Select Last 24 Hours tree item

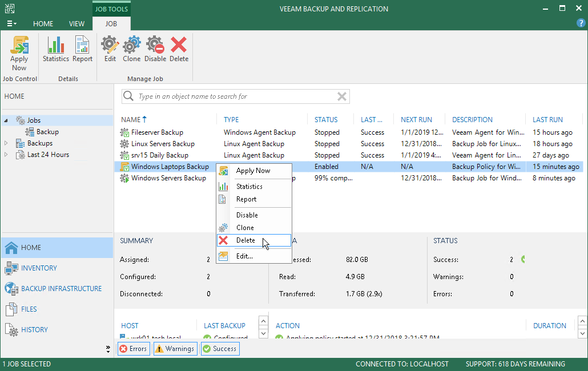click(x=48, y=155)
